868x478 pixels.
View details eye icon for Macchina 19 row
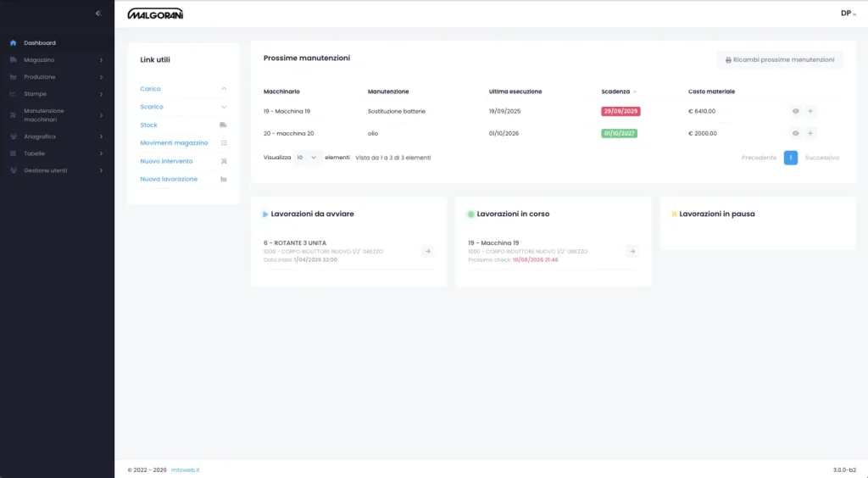(x=795, y=111)
